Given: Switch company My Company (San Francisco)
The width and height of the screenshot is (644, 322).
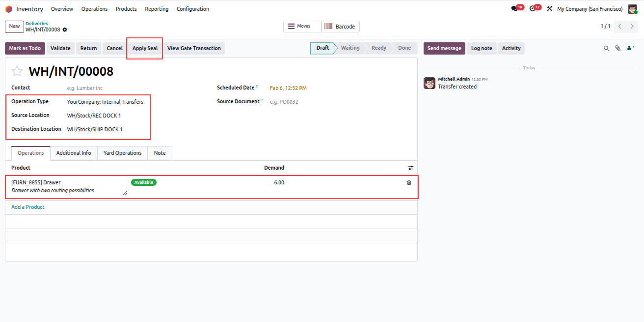Looking at the screenshot, I should [590, 9].
